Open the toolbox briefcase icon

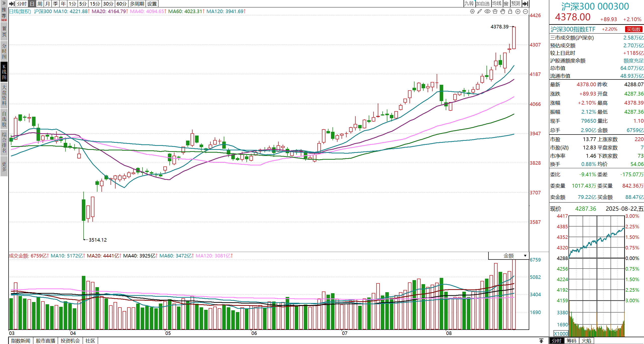click(495, 11)
